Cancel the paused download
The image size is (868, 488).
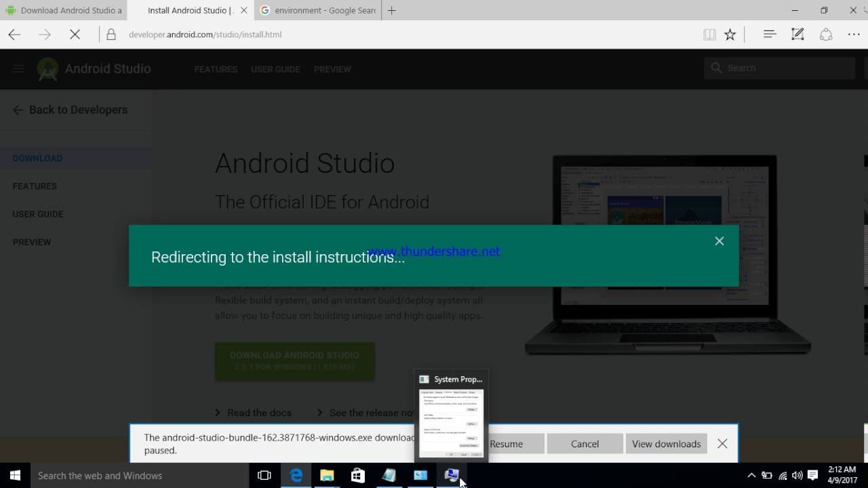point(585,444)
